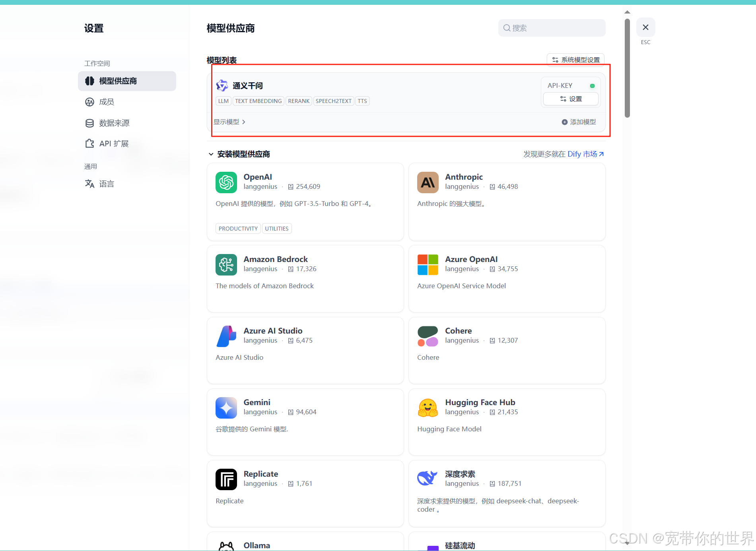Click the LLM tag under 通义千问
The image size is (756, 551).
[x=223, y=101]
